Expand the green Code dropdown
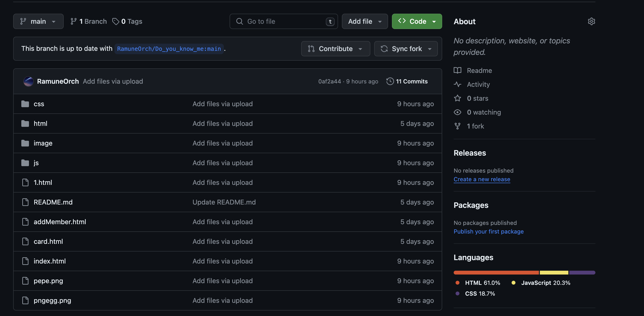Image resolution: width=644 pixels, height=316 pixels. coord(417,22)
